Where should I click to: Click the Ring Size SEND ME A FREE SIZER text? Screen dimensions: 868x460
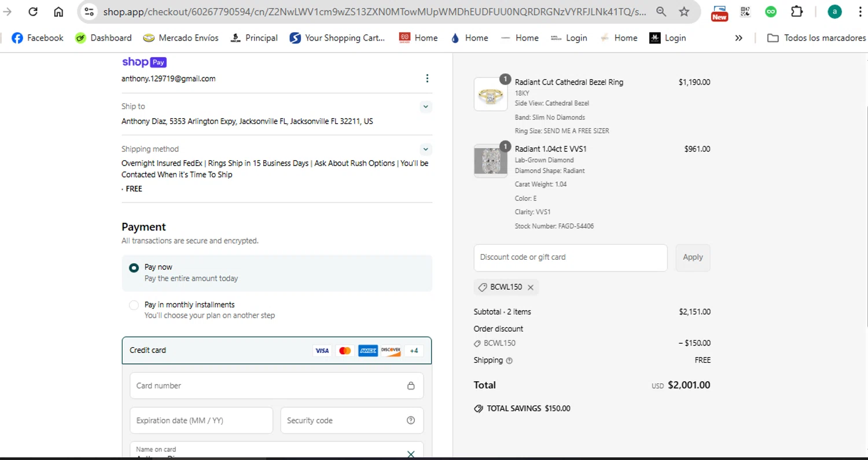pyautogui.click(x=562, y=131)
